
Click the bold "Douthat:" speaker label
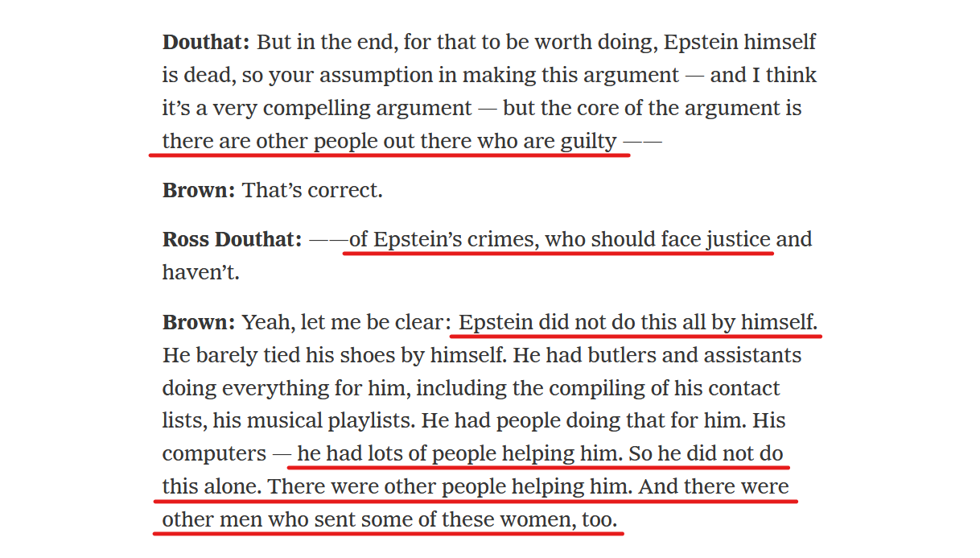207,43
